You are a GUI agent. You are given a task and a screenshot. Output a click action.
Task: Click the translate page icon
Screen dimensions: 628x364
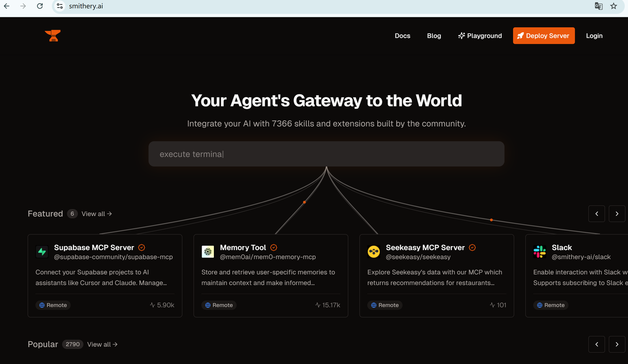(x=599, y=6)
